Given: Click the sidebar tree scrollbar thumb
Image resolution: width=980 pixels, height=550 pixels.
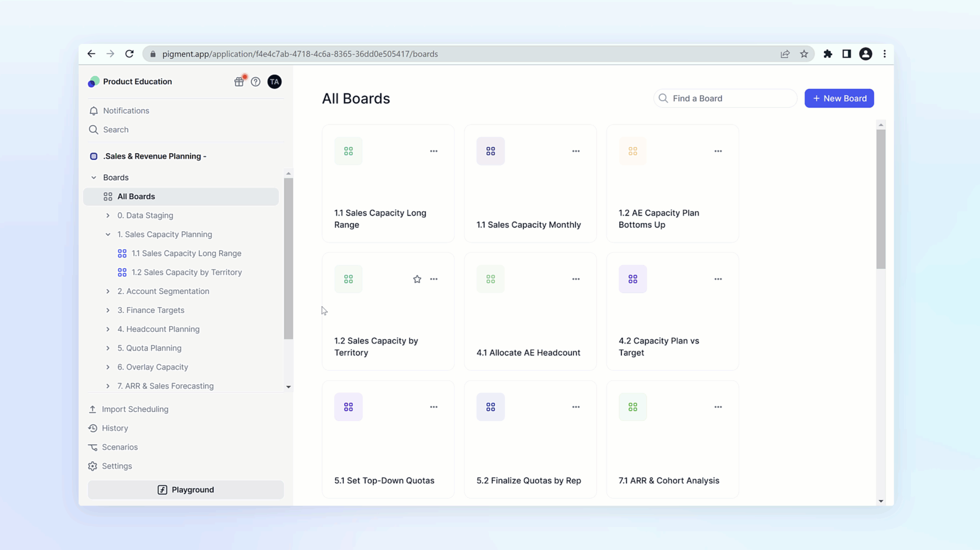Looking at the screenshot, I should (x=288, y=259).
